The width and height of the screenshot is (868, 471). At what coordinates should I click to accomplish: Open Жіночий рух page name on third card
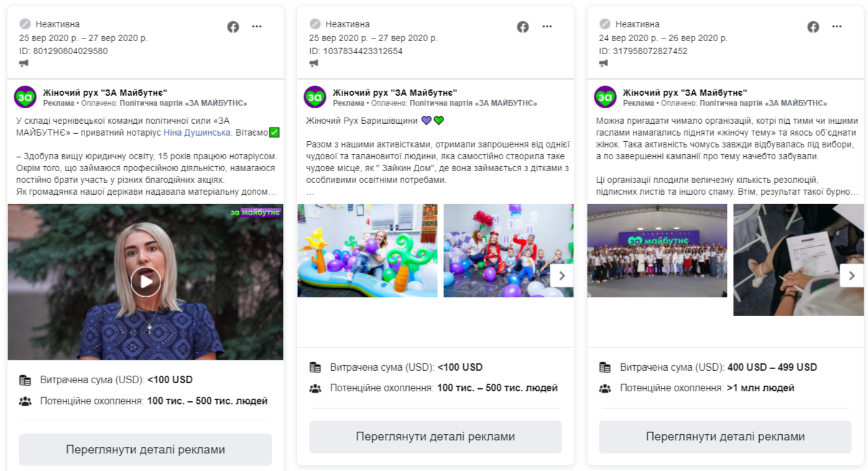(685, 93)
